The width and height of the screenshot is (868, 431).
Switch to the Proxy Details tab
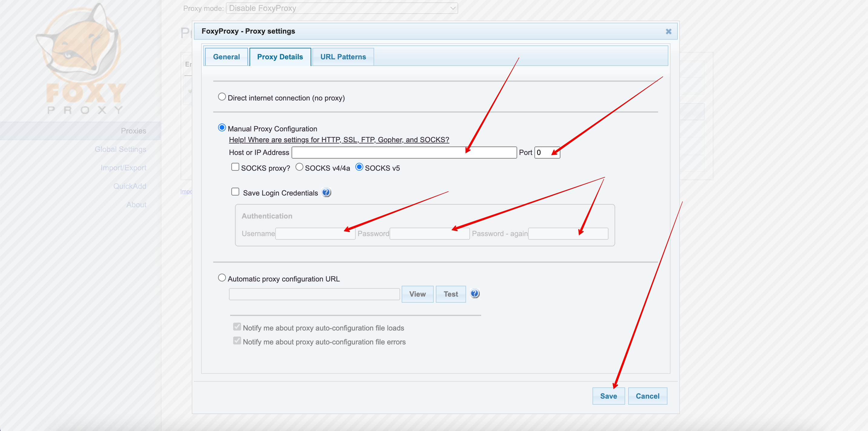280,57
